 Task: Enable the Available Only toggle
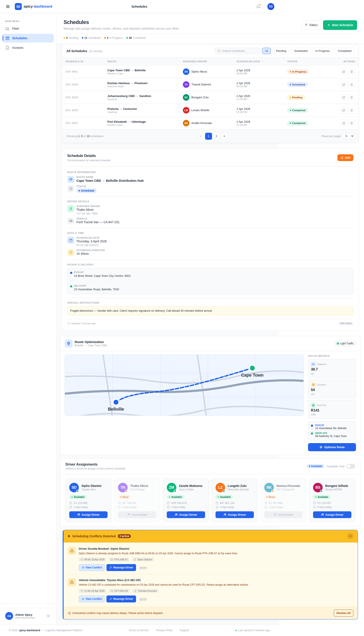[351, 466]
